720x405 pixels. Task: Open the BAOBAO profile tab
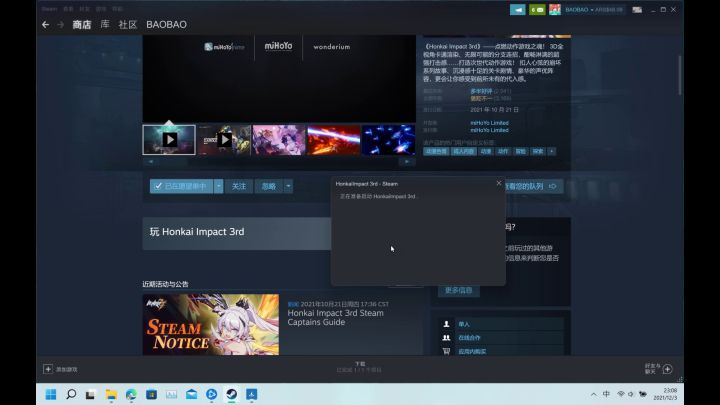[x=166, y=25]
